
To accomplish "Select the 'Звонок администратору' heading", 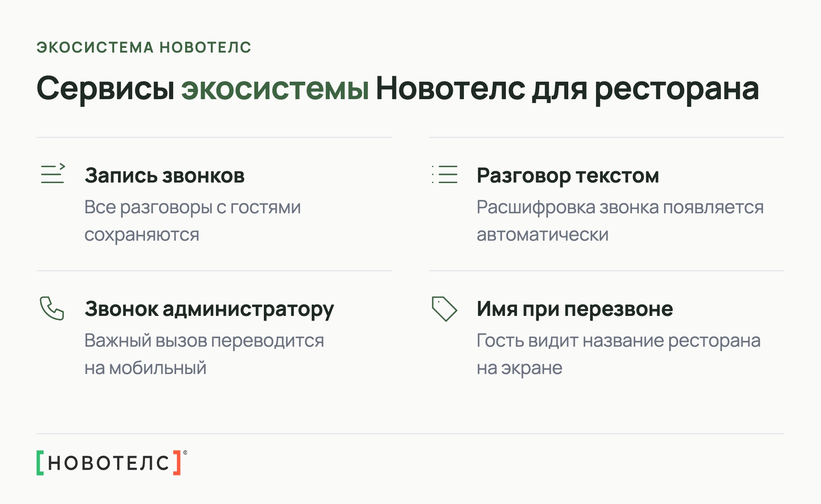I will coord(209,309).
